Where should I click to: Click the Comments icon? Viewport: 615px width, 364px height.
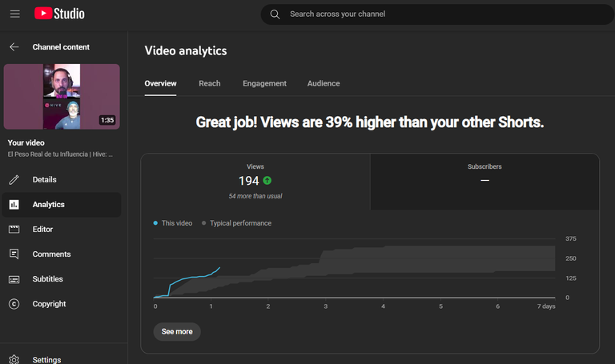tap(14, 254)
